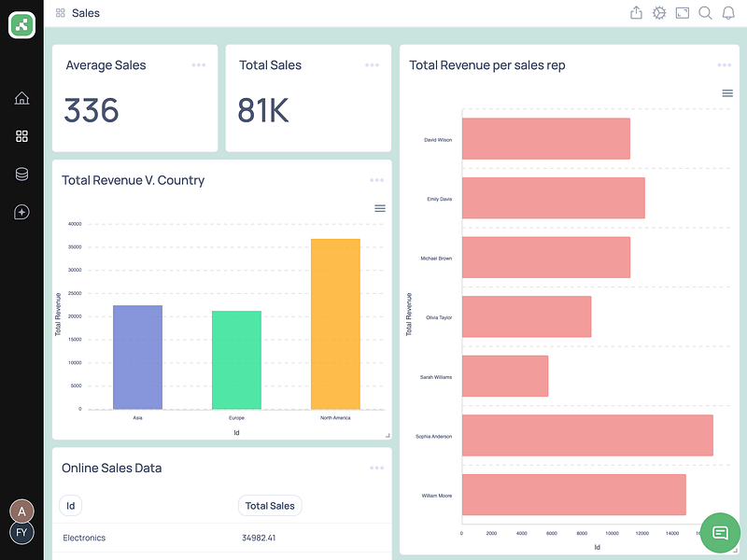Toggle fullscreen view icon
This screenshot has width=747, height=560.
(x=683, y=13)
